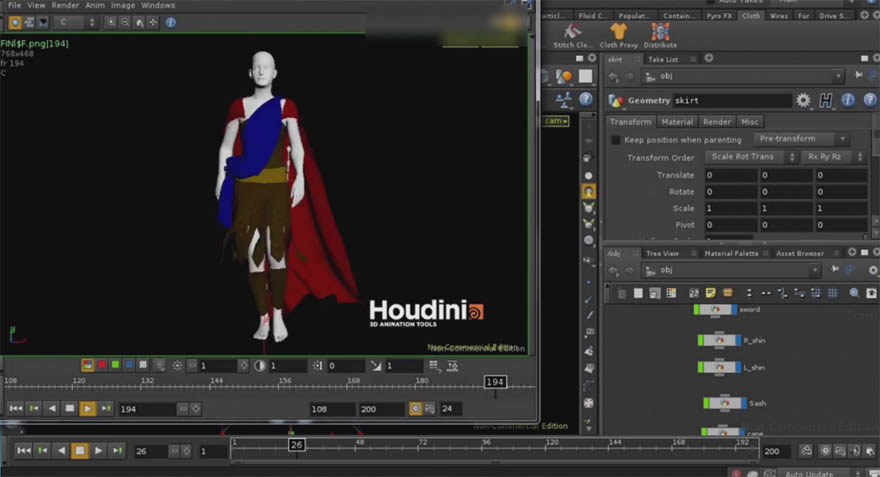The width and height of the screenshot is (880, 477).
Task: Click the viewport shelf help question icon
Action: coord(585,99)
